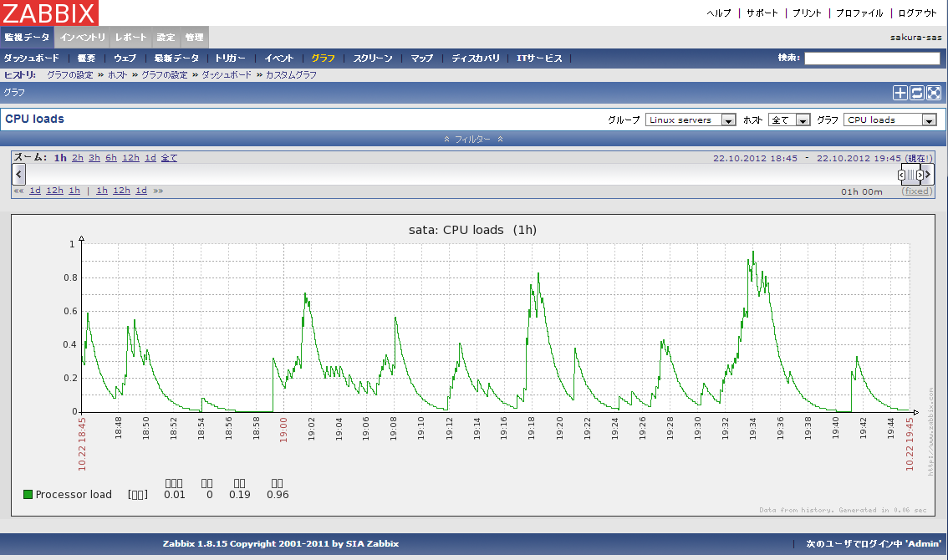Click the ZABBIX logo
This screenshot has width=948, height=560.
[50, 13]
